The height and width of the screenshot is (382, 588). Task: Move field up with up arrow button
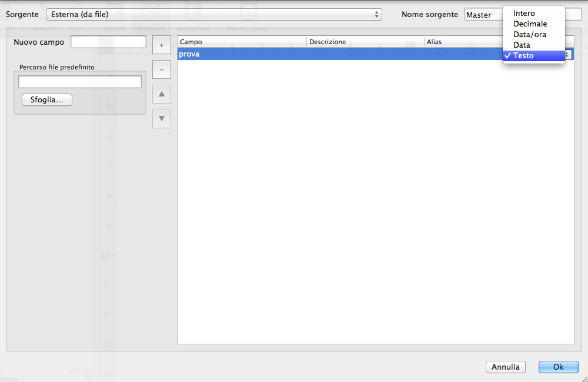pyautogui.click(x=161, y=94)
